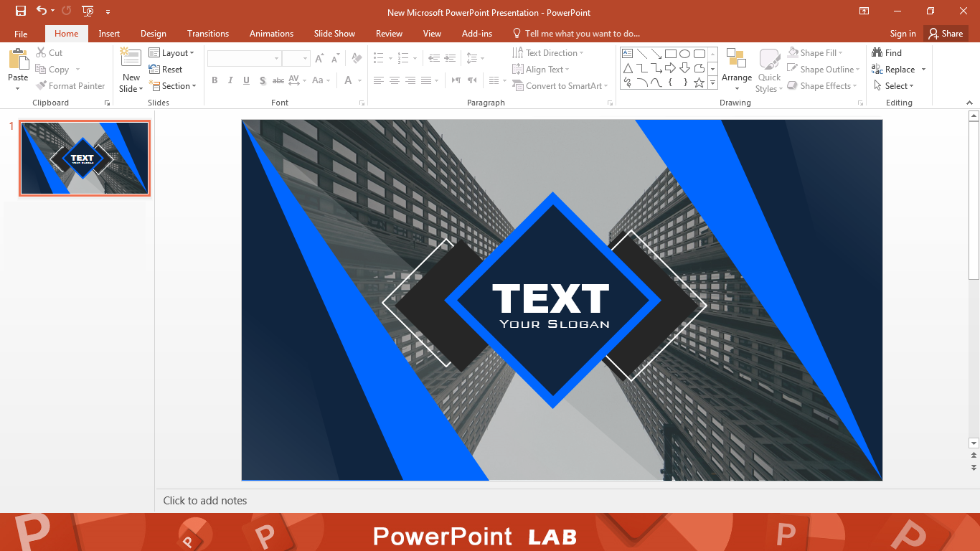Click the Save icon in Quick Access Toolbar

tap(21, 11)
